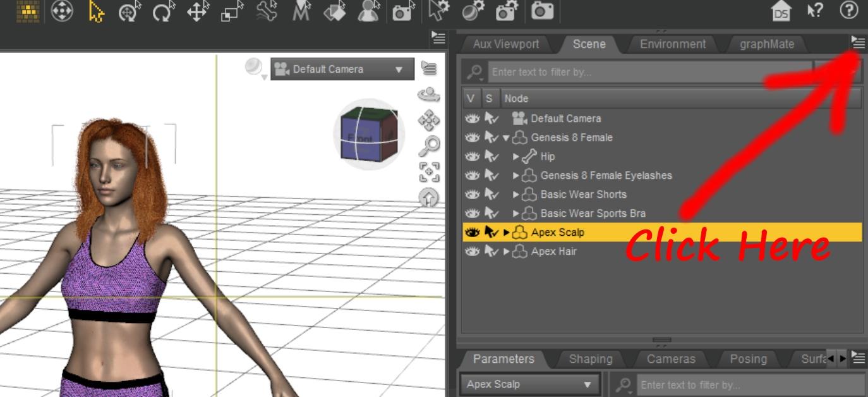Expand the Apex Scalp node
This screenshot has width=868, height=397.
pyautogui.click(x=507, y=232)
